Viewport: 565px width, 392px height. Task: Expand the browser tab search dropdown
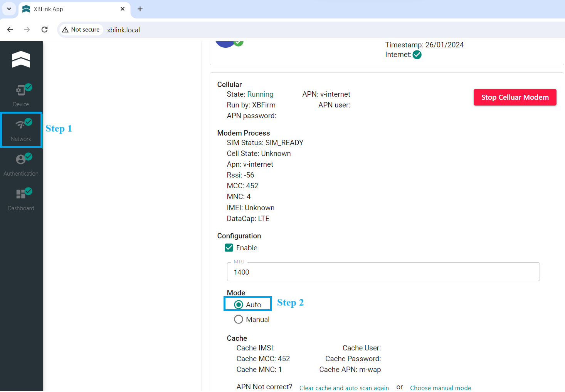(x=9, y=9)
